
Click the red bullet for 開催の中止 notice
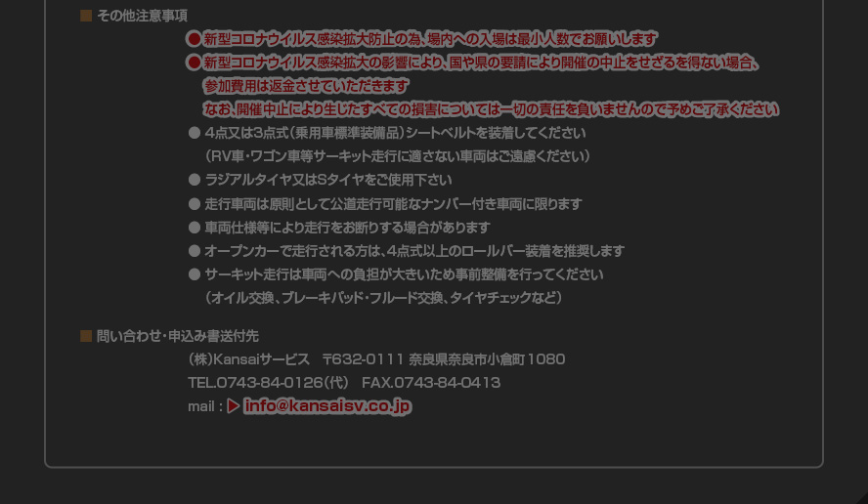[194, 63]
